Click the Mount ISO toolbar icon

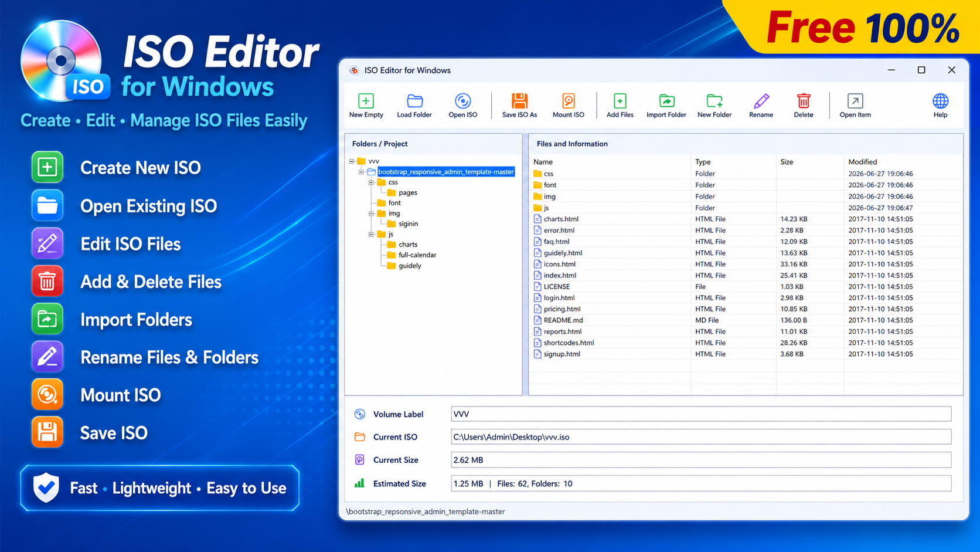pos(568,101)
